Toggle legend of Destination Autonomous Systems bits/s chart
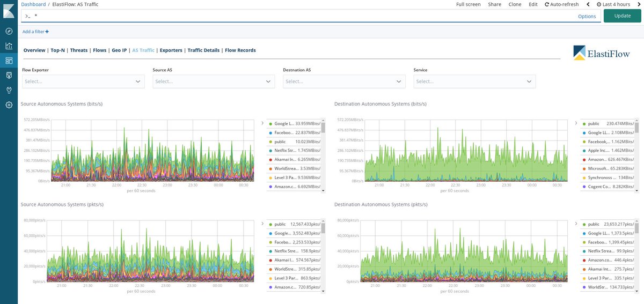This screenshot has width=644, height=304. click(576, 123)
